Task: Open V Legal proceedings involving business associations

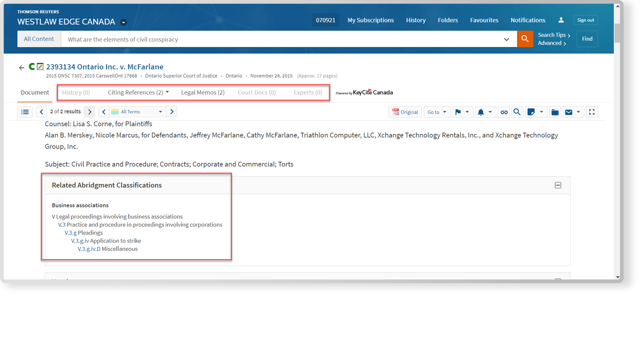Action: (117, 216)
